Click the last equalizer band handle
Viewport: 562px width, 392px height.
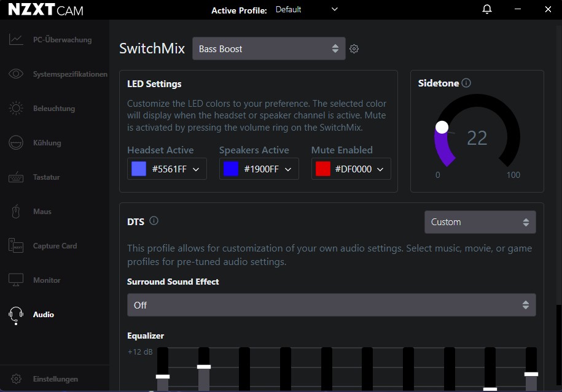(x=531, y=374)
